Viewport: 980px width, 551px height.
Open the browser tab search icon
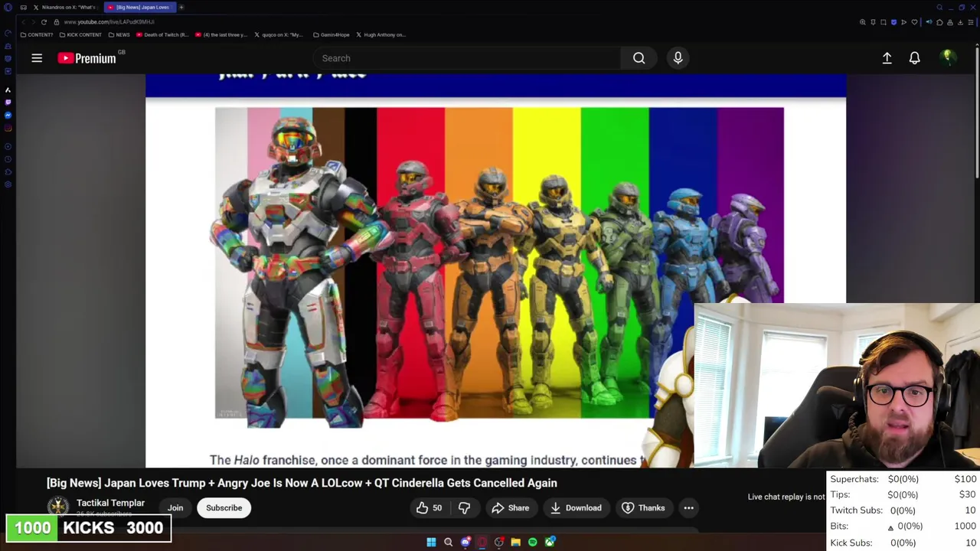pyautogui.click(x=939, y=7)
